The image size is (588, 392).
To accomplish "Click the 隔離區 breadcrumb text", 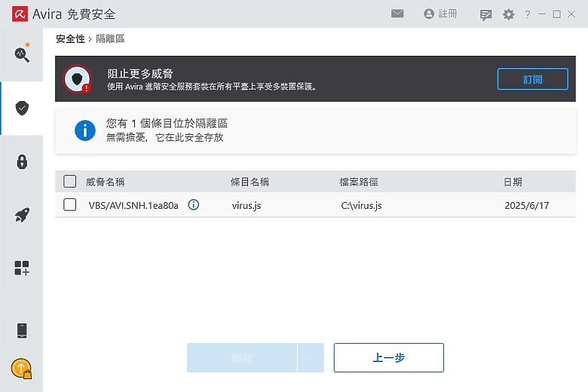I will coord(110,38).
